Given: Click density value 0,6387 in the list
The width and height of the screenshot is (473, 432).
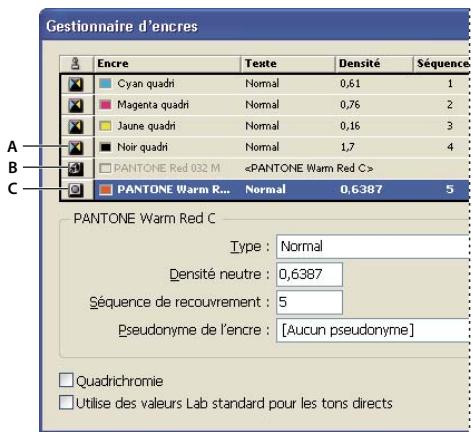Looking at the screenshot, I should coord(361,189).
